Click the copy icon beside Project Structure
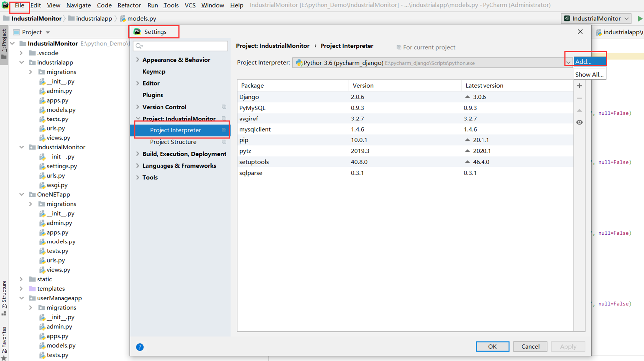Screen dimensions: 644x361 [x=224, y=142]
